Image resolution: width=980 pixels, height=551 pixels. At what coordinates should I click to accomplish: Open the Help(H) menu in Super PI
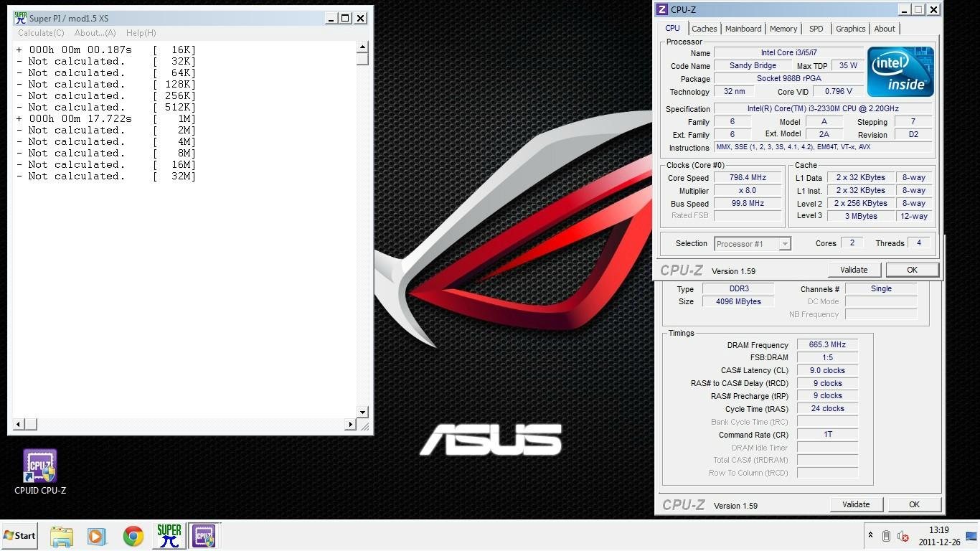pos(141,33)
